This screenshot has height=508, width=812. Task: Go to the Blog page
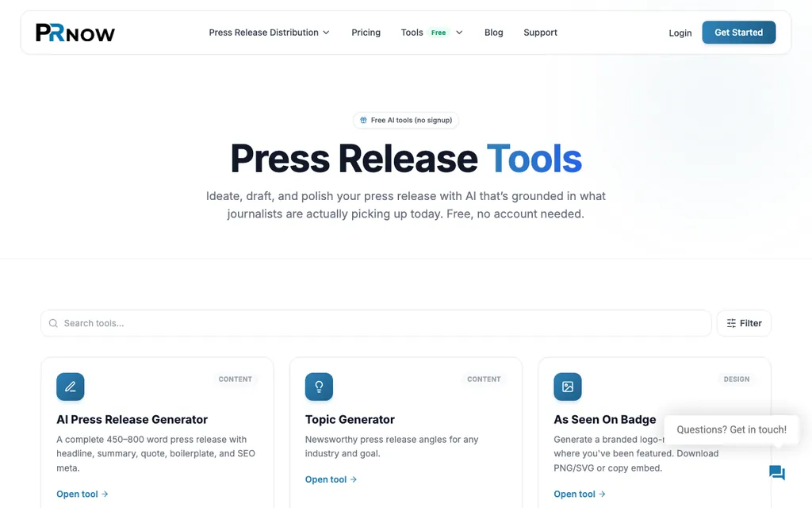tap(493, 33)
